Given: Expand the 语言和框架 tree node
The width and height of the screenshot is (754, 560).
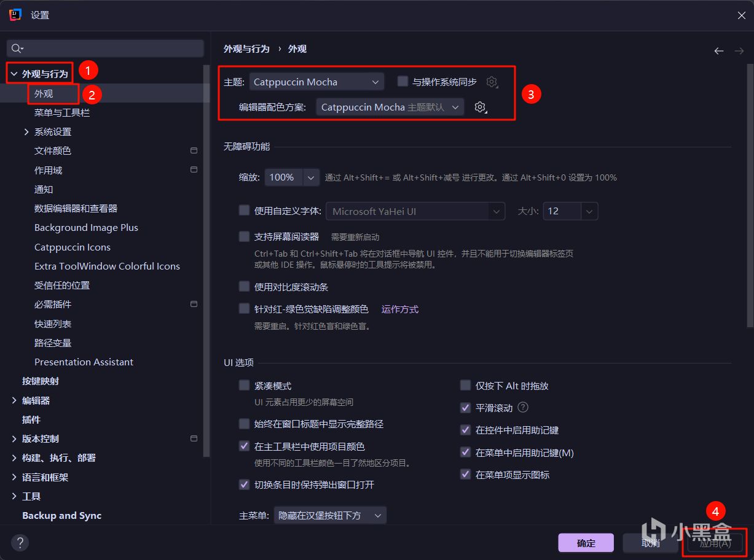Looking at the screenshot, I should (x=14, y=477).
